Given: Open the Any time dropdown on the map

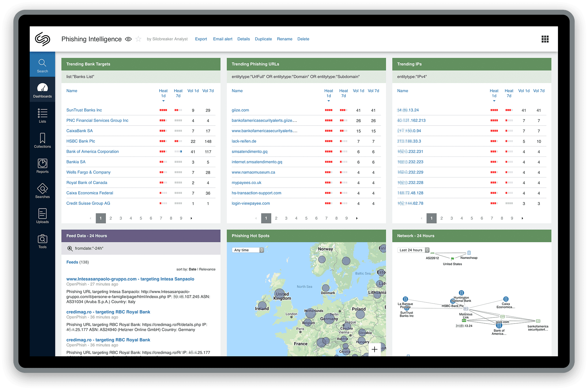Looking at the screenshot, I should pos(248,250).
